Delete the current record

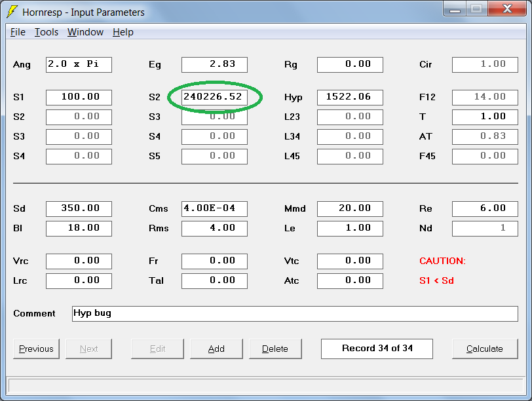(x=275, y=349)
